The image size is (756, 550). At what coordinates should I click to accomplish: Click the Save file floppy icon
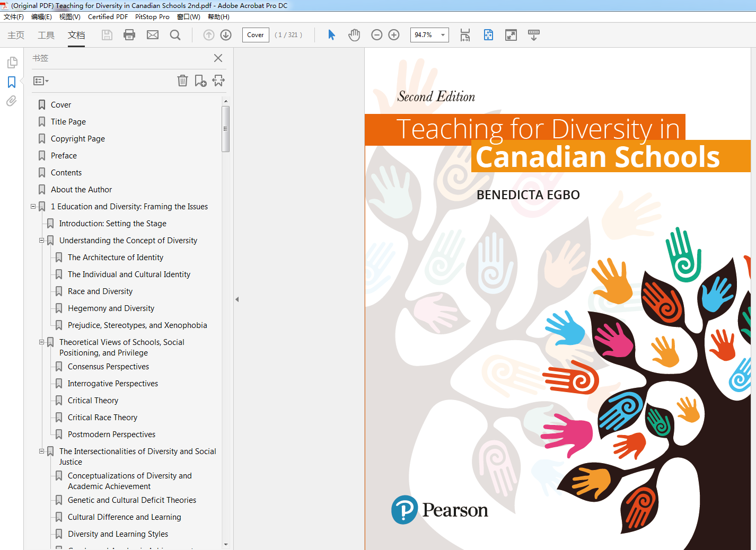click(107, 35)
